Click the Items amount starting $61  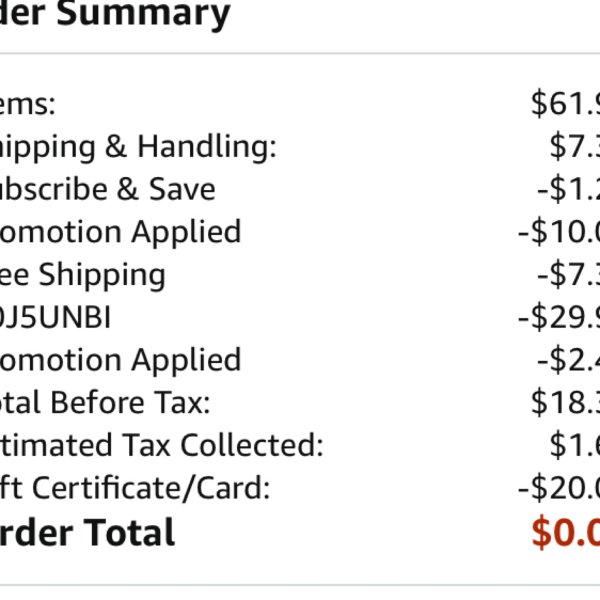[566, 103]
